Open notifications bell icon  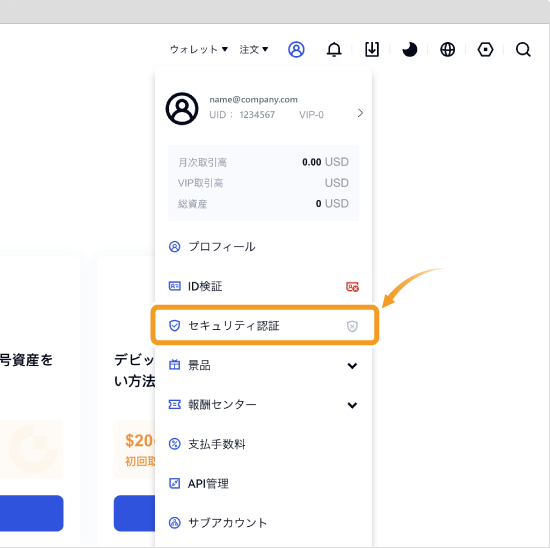334,49
